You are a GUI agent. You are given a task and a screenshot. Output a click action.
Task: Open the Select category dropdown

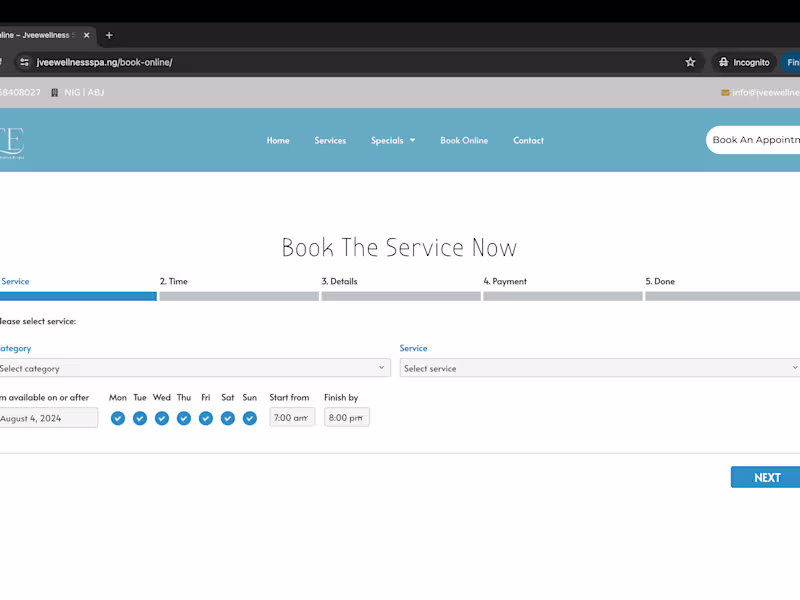[x=195, y=368]
